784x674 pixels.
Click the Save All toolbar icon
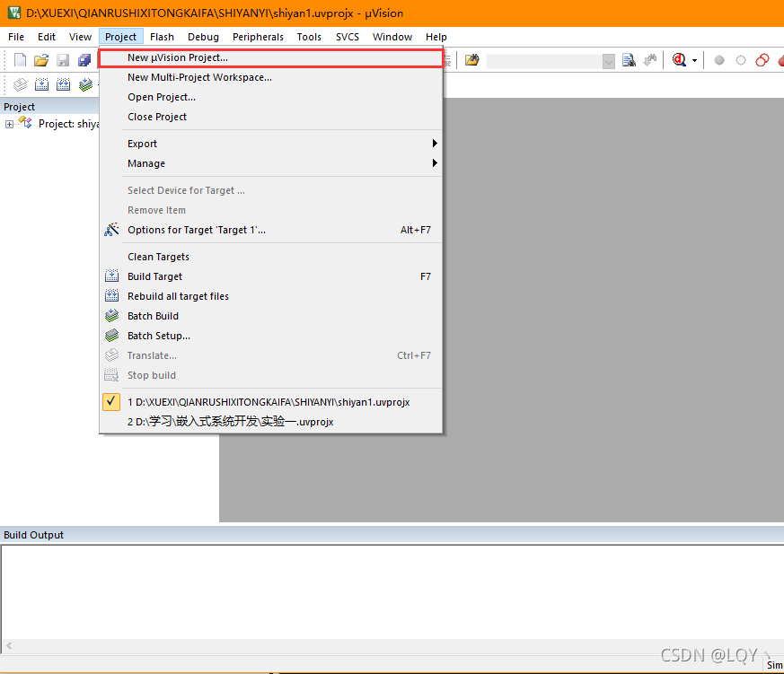tap(84, 60)
